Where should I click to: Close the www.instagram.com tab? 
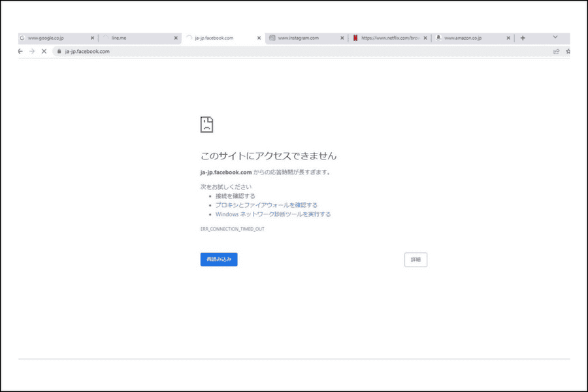click(342, 38)
